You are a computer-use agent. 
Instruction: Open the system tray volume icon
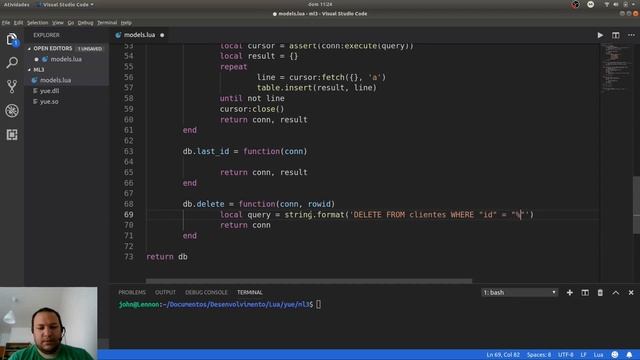point(616,4)
